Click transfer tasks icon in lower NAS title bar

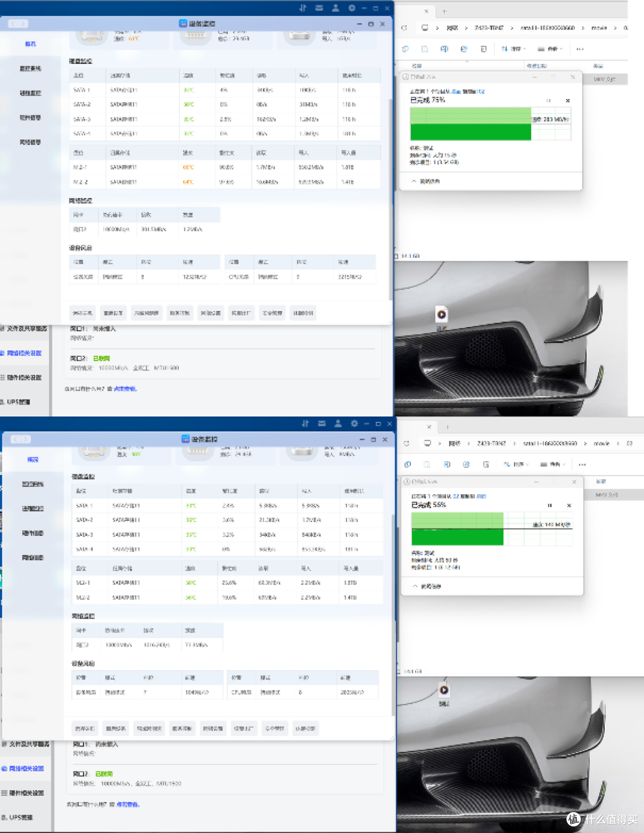305,424
